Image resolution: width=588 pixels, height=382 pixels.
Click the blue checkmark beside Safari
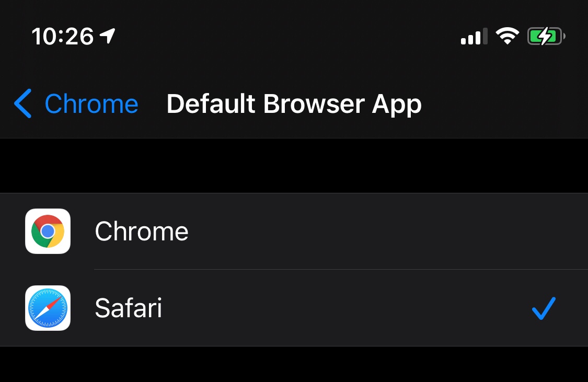click(x=544, y=308)
